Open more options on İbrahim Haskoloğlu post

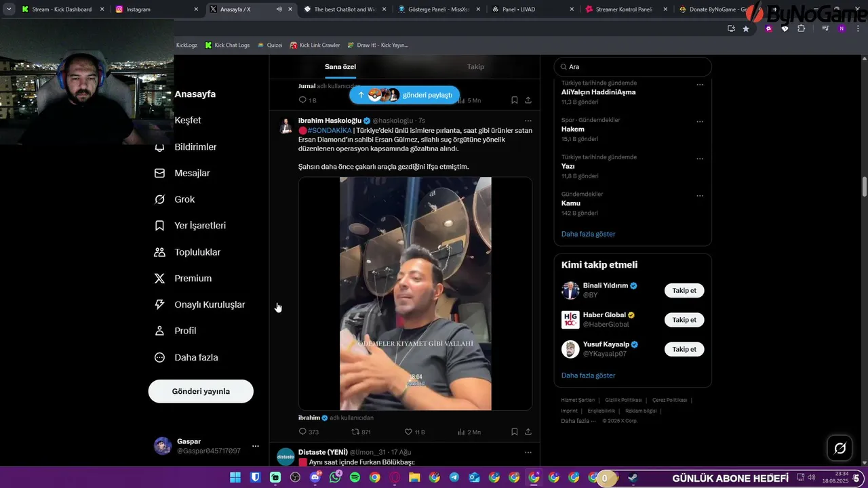pos(528,121)
